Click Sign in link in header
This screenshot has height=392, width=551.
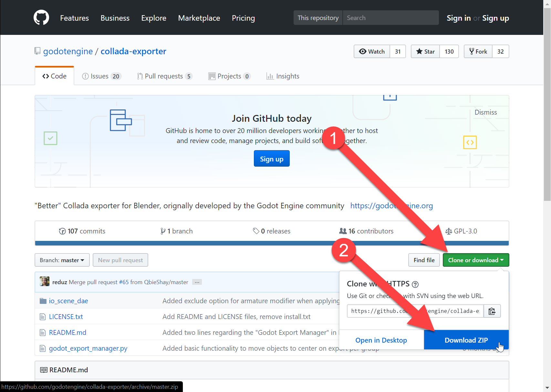tap(459, 18)
